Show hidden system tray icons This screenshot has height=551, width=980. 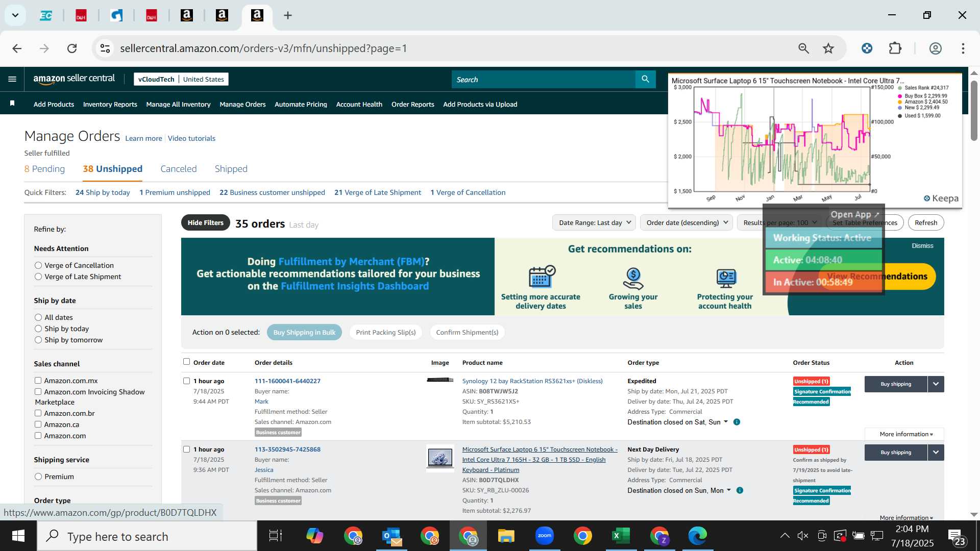click(x=785, y=536)
